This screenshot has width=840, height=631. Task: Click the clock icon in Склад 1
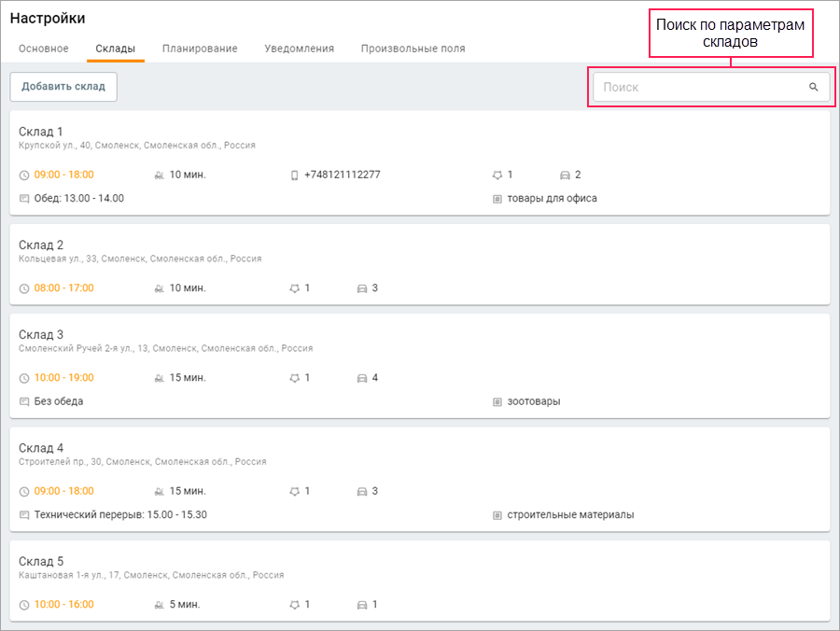(24, 175)
